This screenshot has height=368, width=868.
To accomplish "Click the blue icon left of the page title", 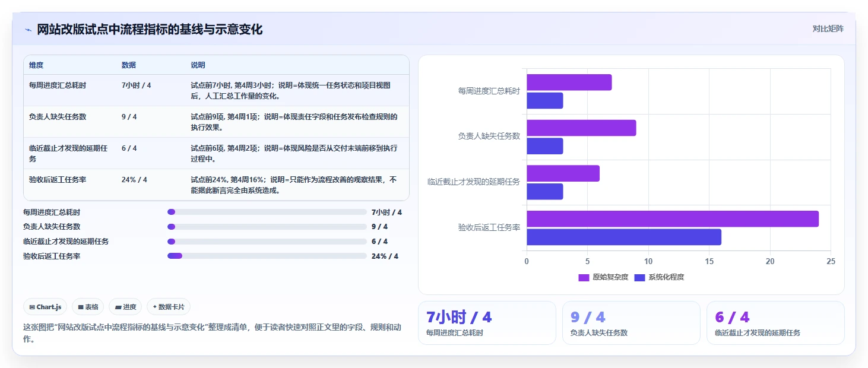I will click(28, 30).
